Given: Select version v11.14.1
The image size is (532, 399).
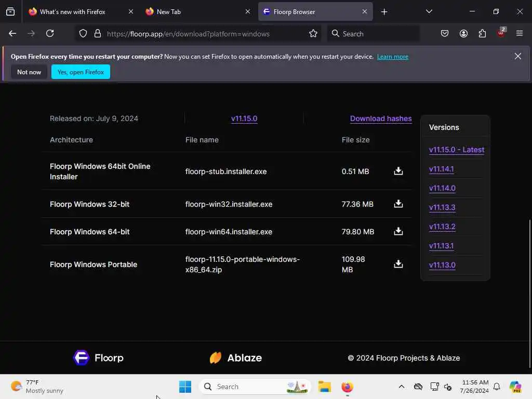Looking at the screenshot, I should point(441,169).
